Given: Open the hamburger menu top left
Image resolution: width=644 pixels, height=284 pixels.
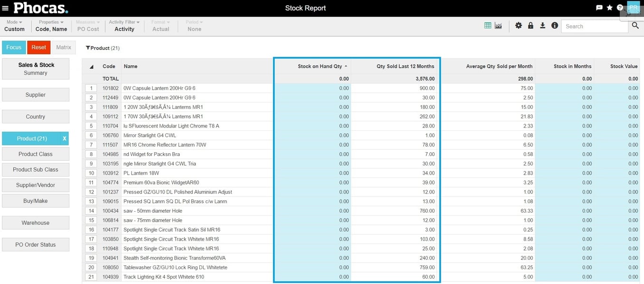Looking at the screenshot, I should pyautogui.click(x=6, y=8).
